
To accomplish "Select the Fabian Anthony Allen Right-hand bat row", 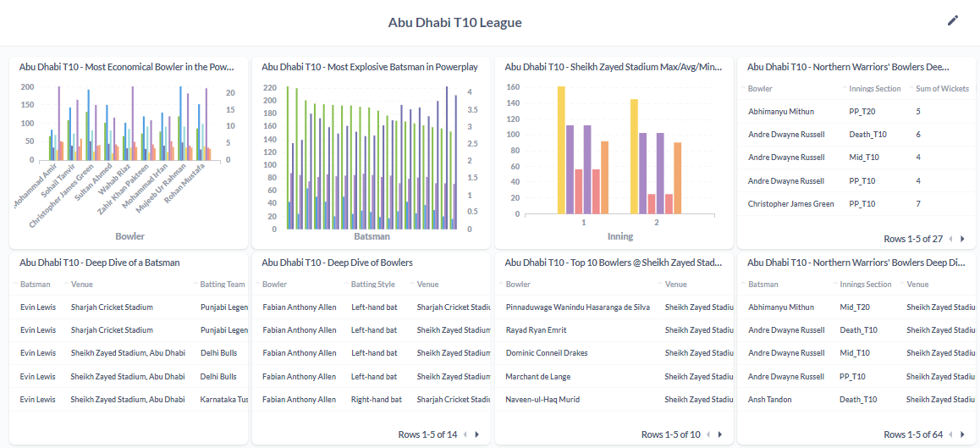I will pyautogui.click(x=372, y=399).
